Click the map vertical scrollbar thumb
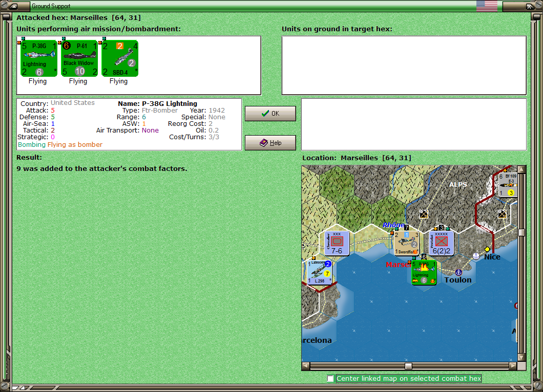543x392 pixels. click(521, 232)
